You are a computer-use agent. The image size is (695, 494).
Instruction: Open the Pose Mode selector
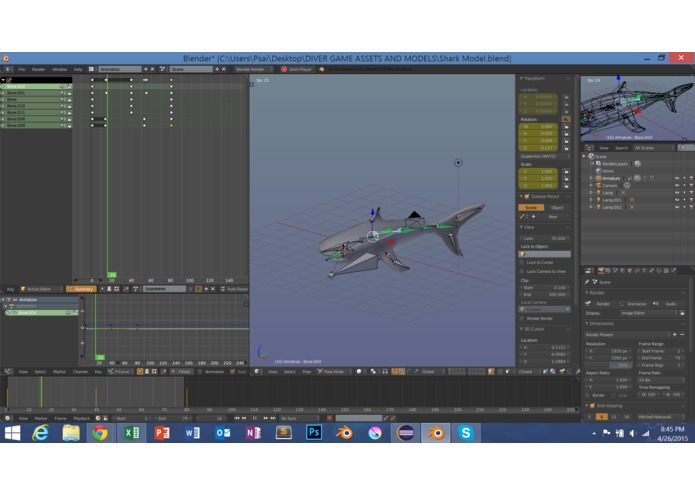tap(335, 371)
